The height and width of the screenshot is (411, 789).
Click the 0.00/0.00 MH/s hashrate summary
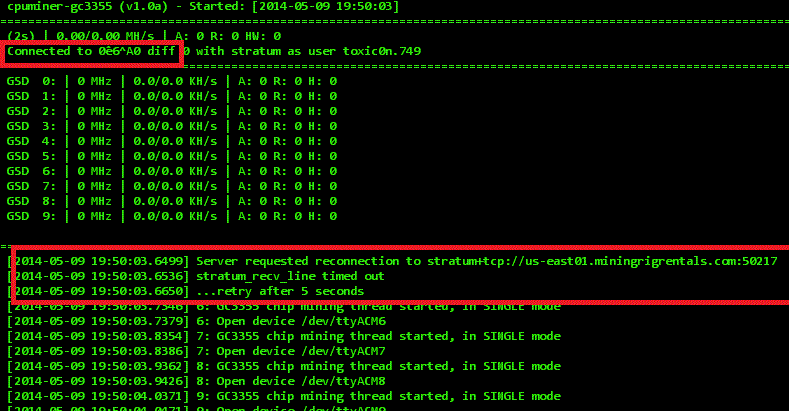pyautogui.click(x=105, y=36)
